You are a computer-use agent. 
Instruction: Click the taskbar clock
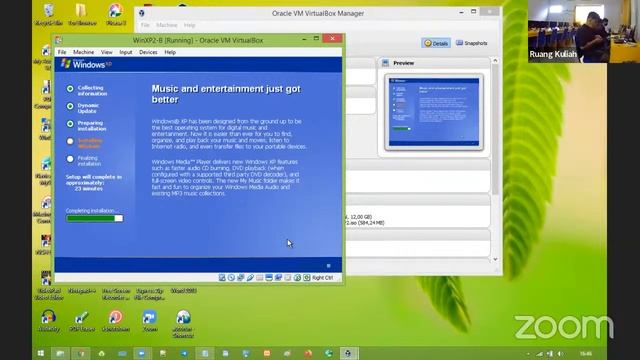pyautogui.click(x=586, y=353)
